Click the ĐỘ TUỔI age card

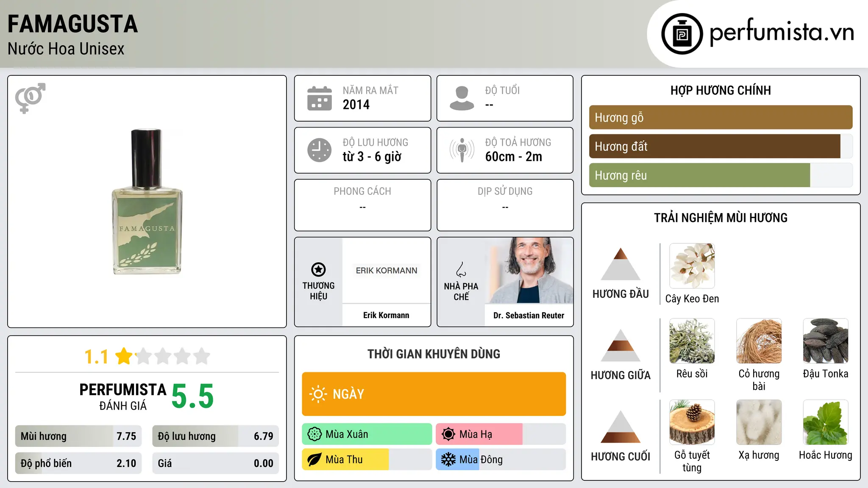click(x=505, y=98)
